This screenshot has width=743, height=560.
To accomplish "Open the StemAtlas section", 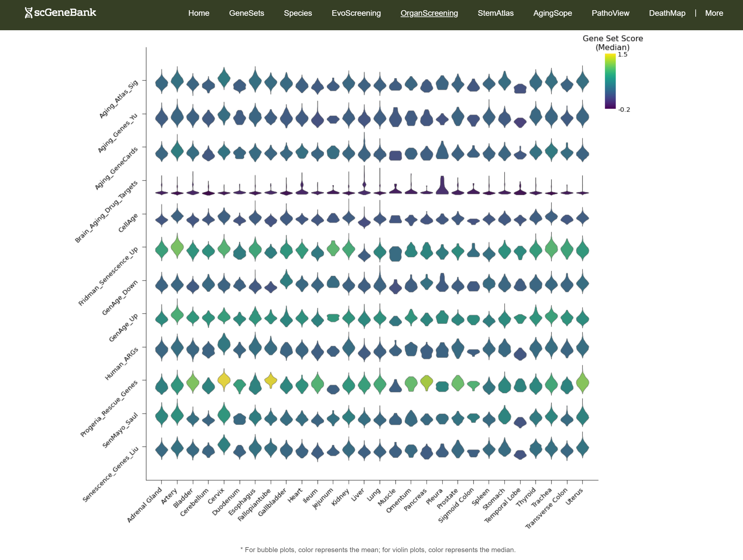I will pyautogui.click(x=495, y=13).
